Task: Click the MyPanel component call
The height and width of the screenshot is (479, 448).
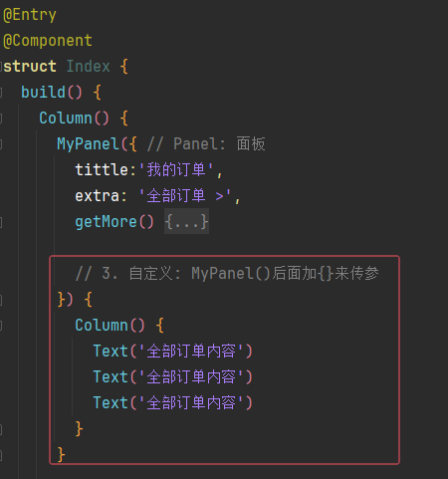Action: 88,144
